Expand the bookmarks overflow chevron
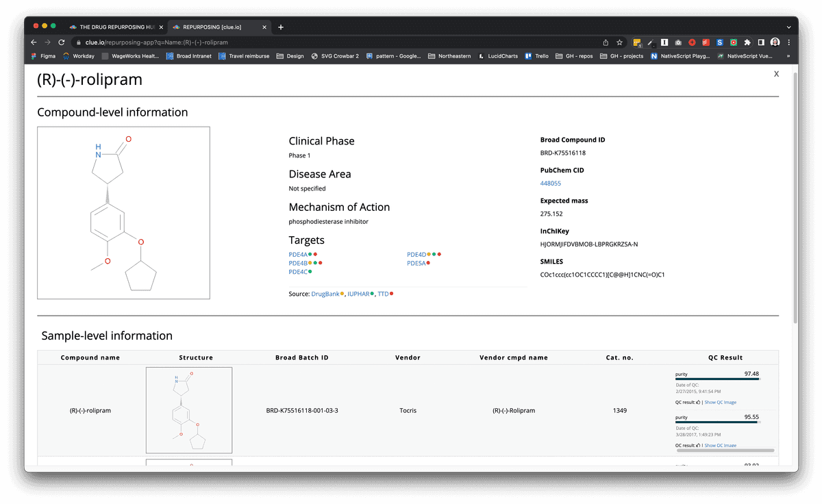822x504 pixels. pyautogui.click(x=788, y=56)
